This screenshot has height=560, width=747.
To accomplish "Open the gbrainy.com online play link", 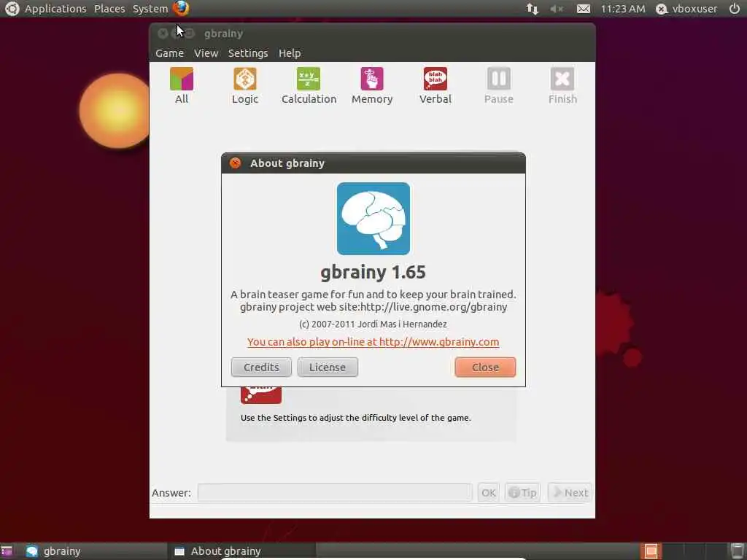I will point(373,342).
